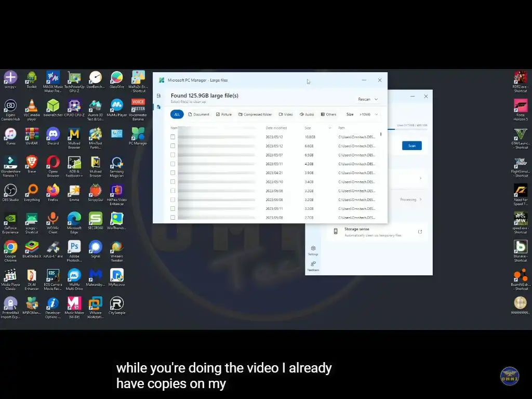Select the ALL filter tab

pos(177,114)
